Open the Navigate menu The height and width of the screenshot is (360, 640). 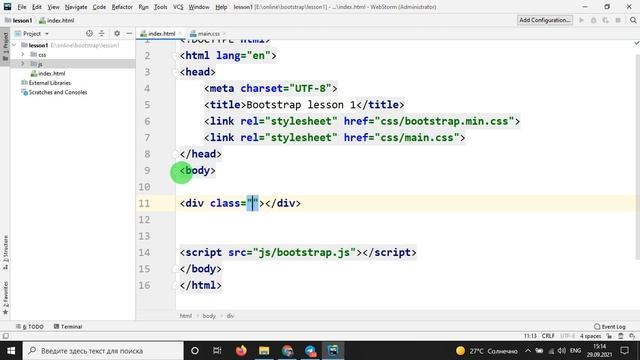[x=76, y=7]
